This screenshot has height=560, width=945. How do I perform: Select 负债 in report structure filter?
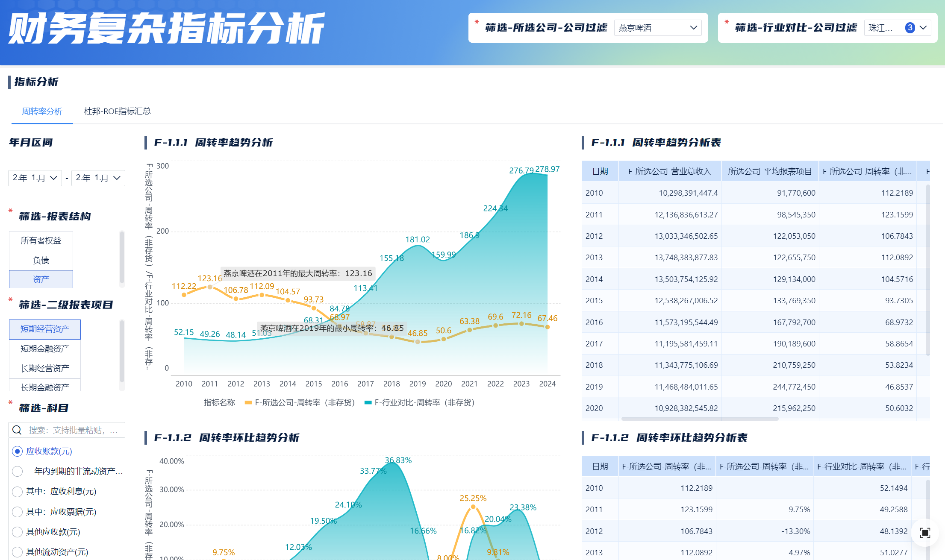pyautogui.click(x=41, y=260)
